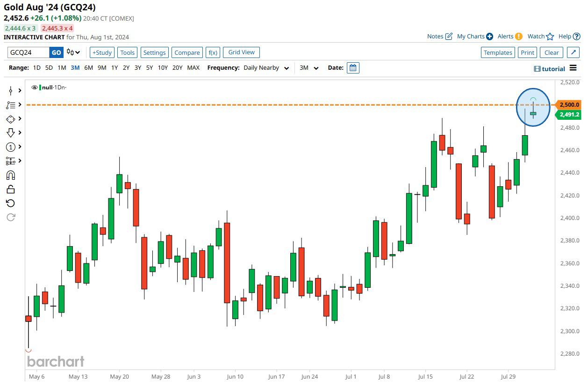588x387 pixels.
Task: Expand the measurement tool options chevron
Action: coord(20,161)
